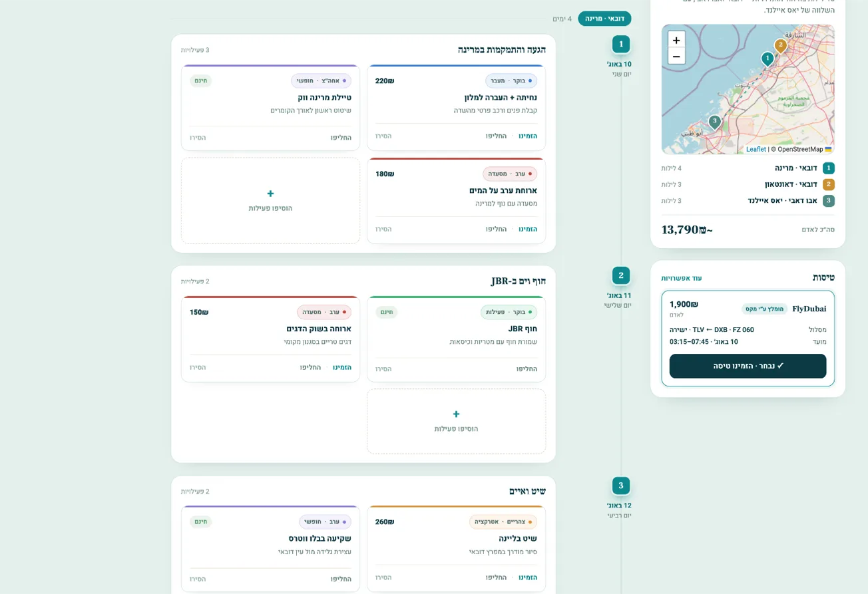Add an activity to JBR beach day

pyautogui.click(x=456, y=421)
